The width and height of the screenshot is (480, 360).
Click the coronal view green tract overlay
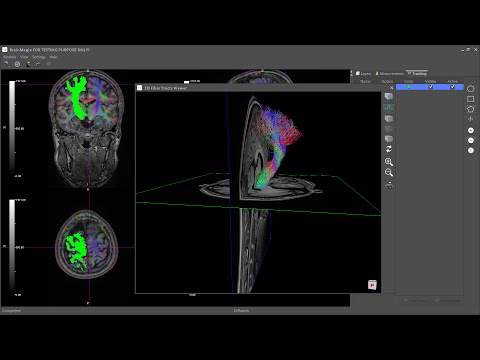[x=77, y=98]
